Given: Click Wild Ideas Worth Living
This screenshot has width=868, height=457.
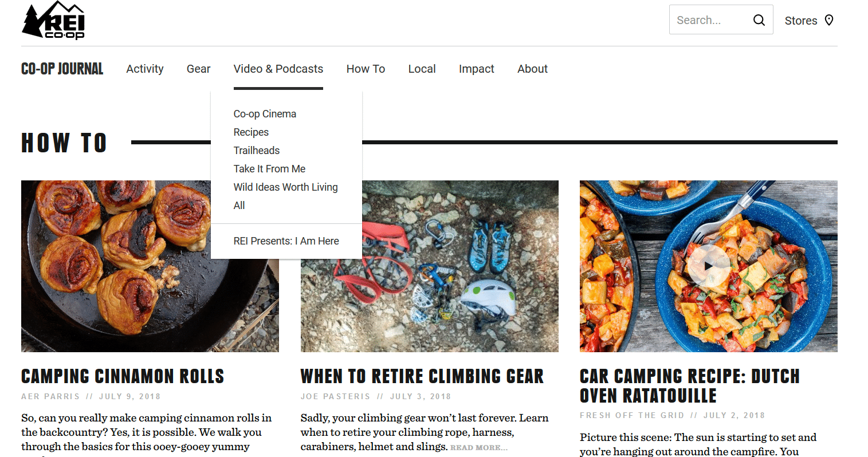Looking at the screenshot, I should (285, 187).
